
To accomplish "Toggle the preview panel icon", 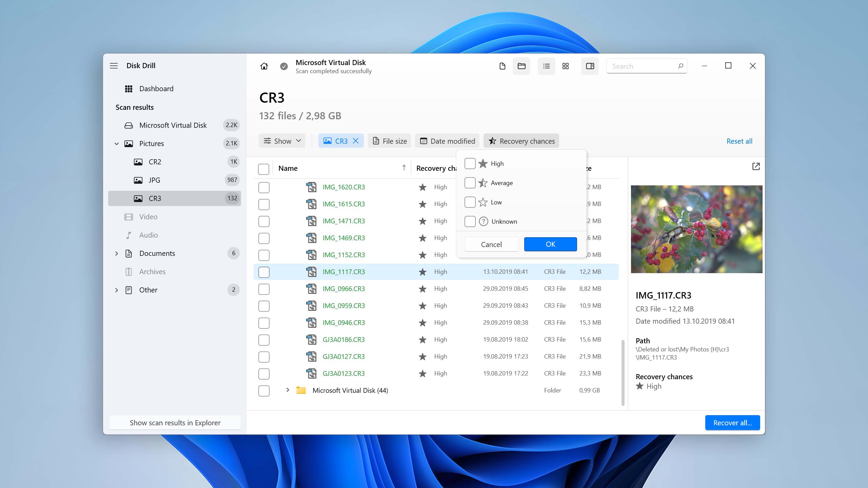I will [590, 66].
